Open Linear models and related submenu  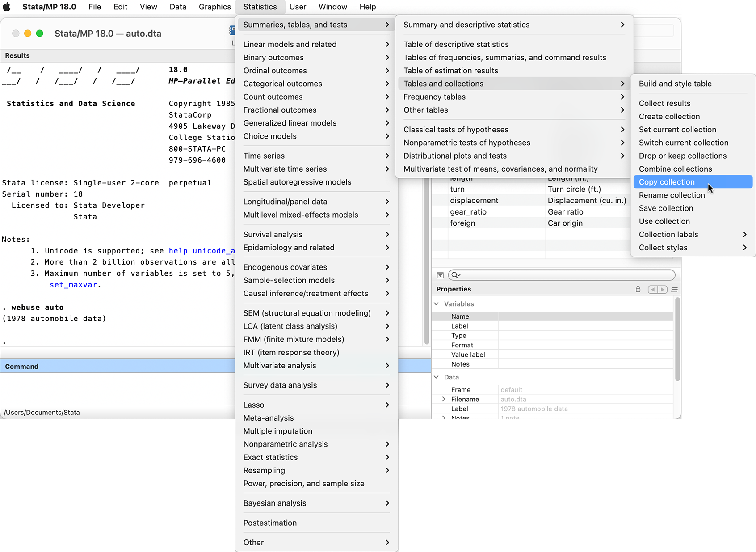316,44
